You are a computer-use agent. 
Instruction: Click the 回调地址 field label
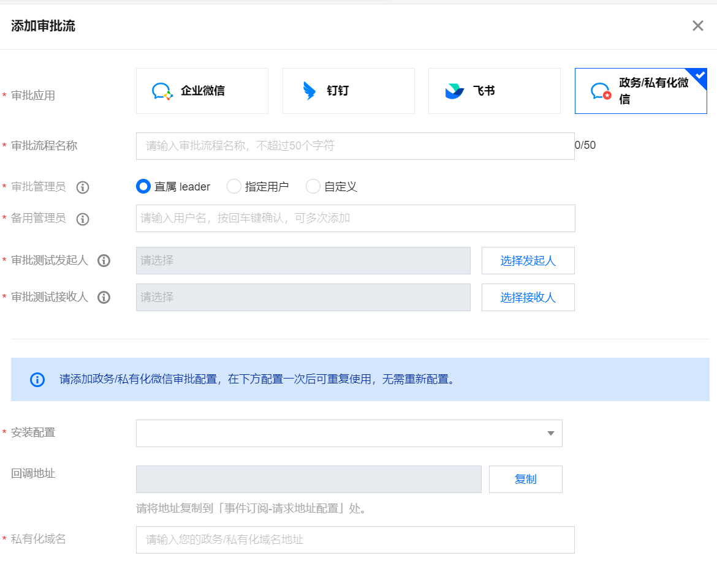(33, 474)
